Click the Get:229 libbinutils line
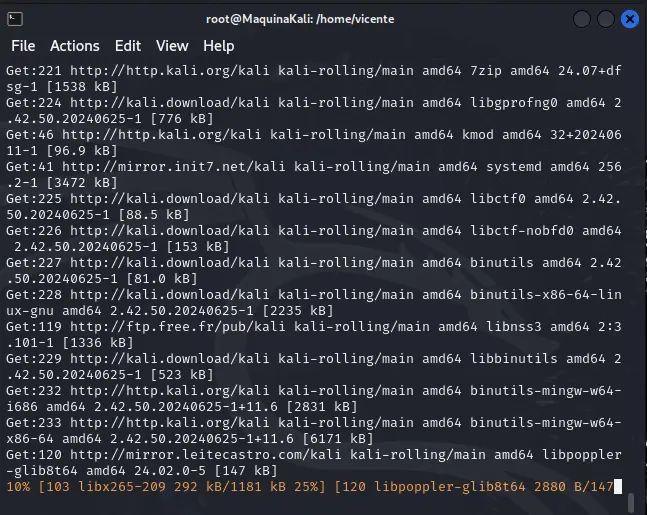This screenshot has width=647, height=515. pyautogui.click(x=314, y=366)
